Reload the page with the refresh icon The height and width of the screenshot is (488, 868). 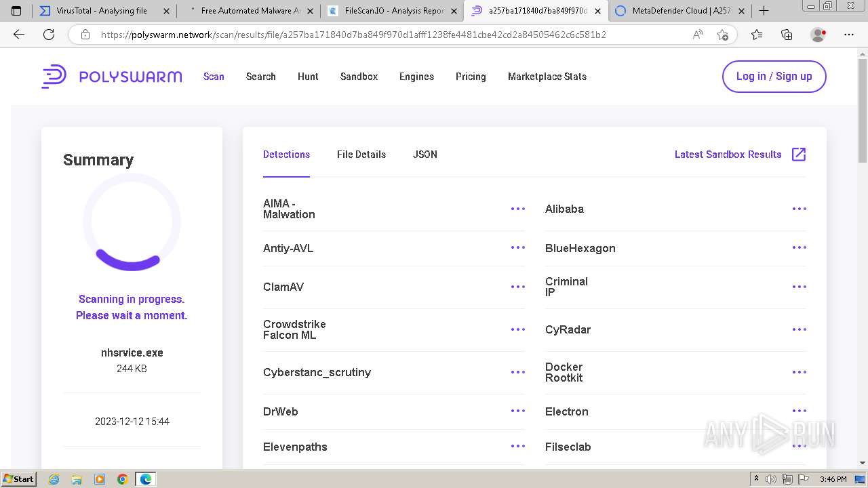pyautogui.click(x=49, y=35)
